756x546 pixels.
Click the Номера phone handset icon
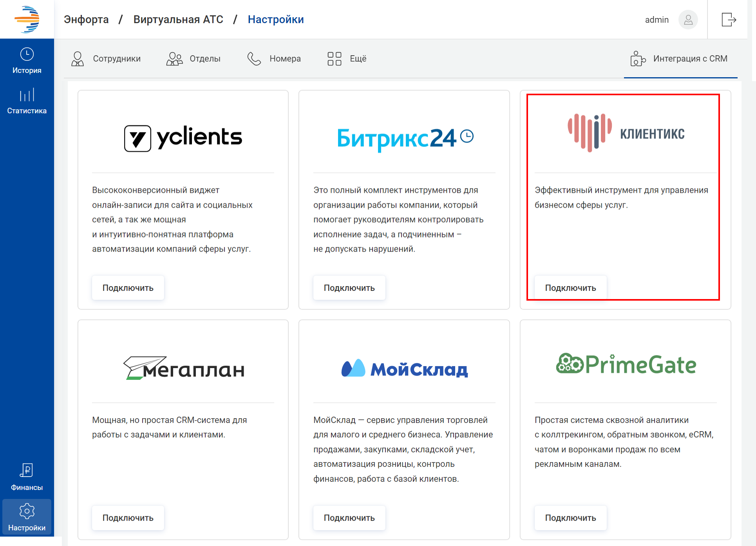click(x=254, y=59)
